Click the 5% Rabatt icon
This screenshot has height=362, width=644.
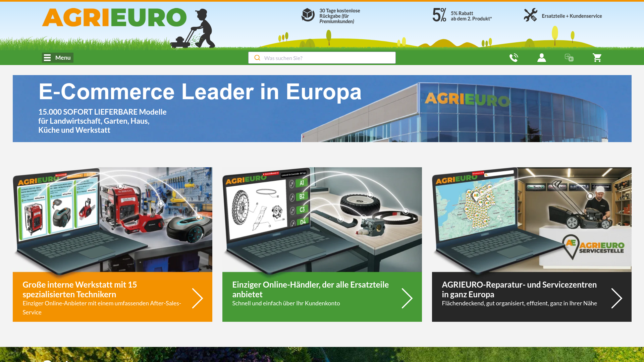(x=439, y=15)
